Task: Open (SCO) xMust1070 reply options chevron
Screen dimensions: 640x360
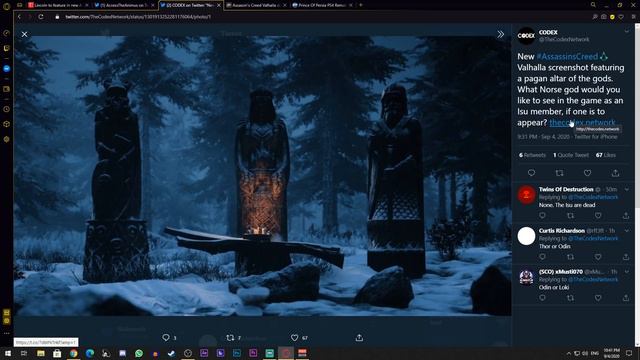Action: coord(627,271)
